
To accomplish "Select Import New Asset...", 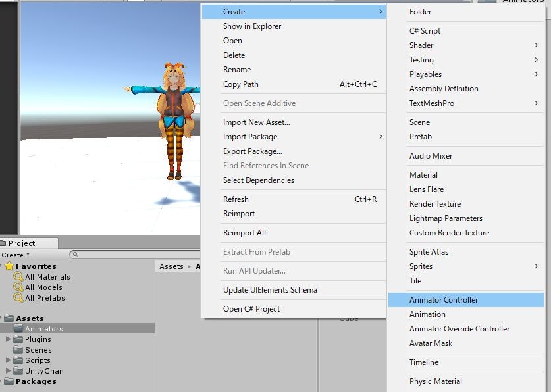I will pos(294,122).
